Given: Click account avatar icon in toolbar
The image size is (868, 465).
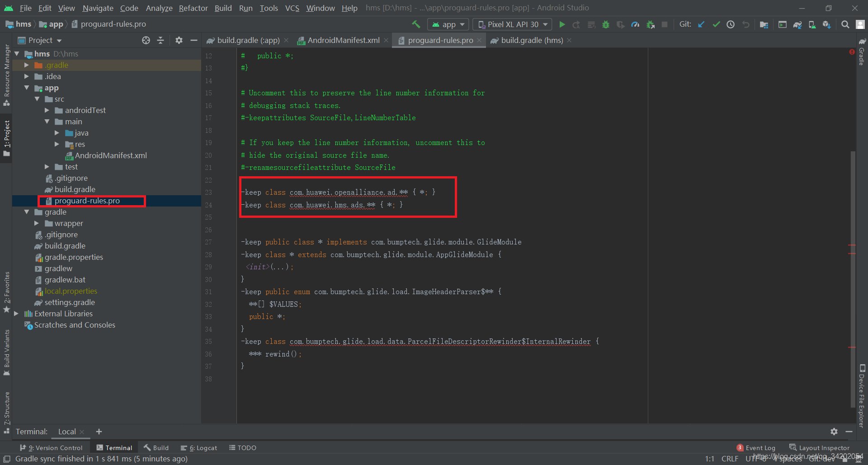Looking at the screenshot, I should coord(860,24).
